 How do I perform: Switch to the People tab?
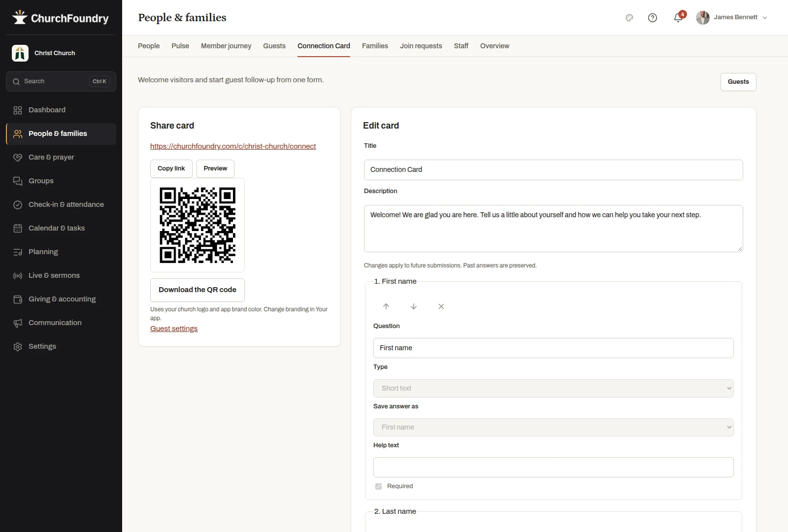pos(149,46)
